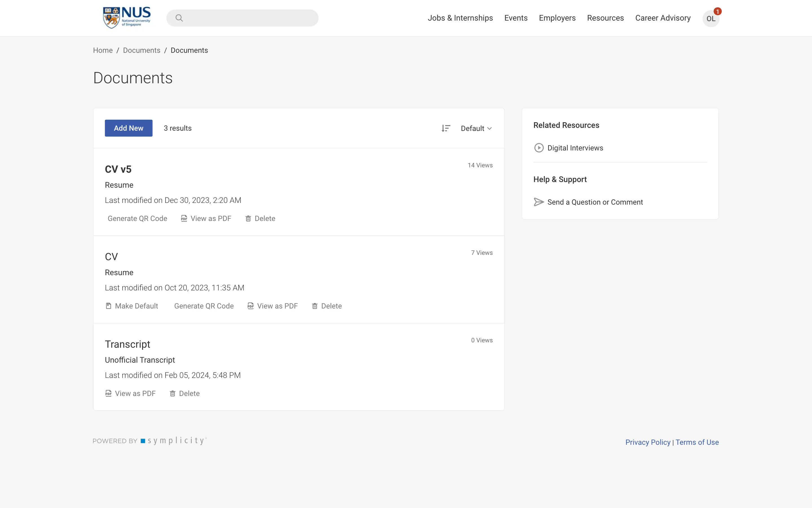The image size is (812, 508).
Task: Open the Terms of Use link
Action: [697, 442]
